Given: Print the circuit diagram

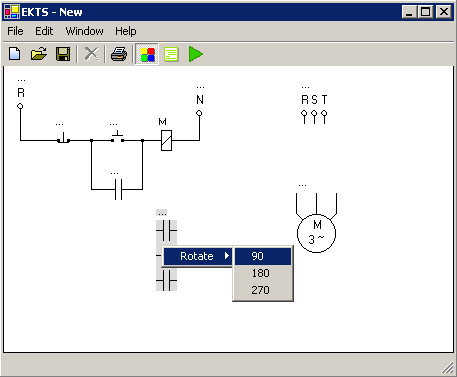Looking at the screenshot, I should click(119, 54).
